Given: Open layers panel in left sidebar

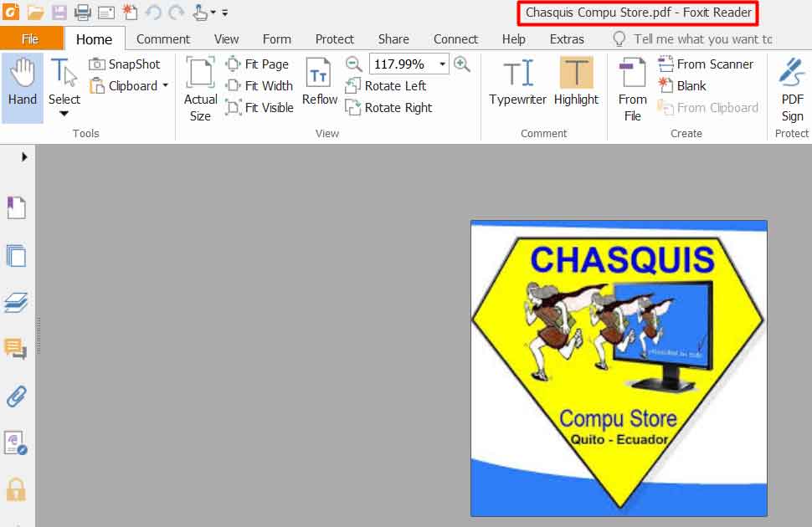Looking at the screenshot, I should (16, 302).
